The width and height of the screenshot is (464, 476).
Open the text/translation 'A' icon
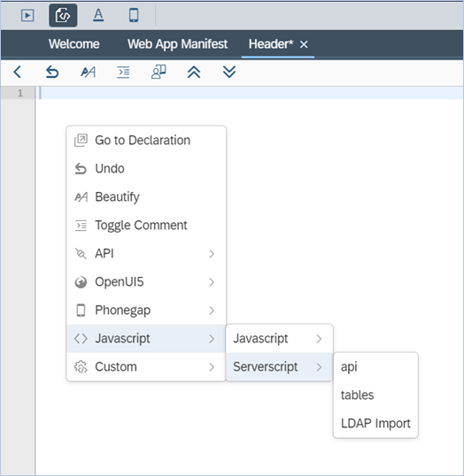tap(98, 15)
